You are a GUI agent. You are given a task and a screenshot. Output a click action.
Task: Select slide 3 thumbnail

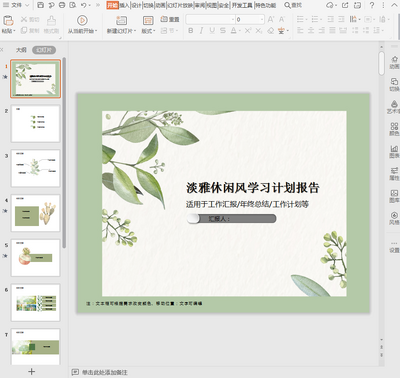[36, 168]
